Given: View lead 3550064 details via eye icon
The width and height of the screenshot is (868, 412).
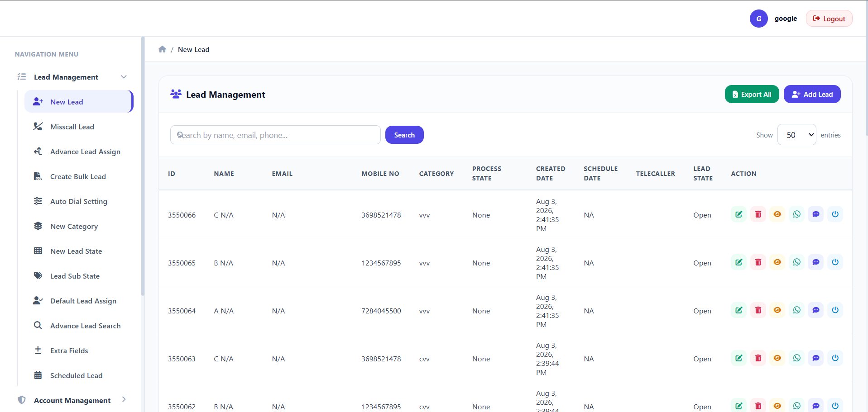Looking at the screenshot, I should click(x=777, y=310).
